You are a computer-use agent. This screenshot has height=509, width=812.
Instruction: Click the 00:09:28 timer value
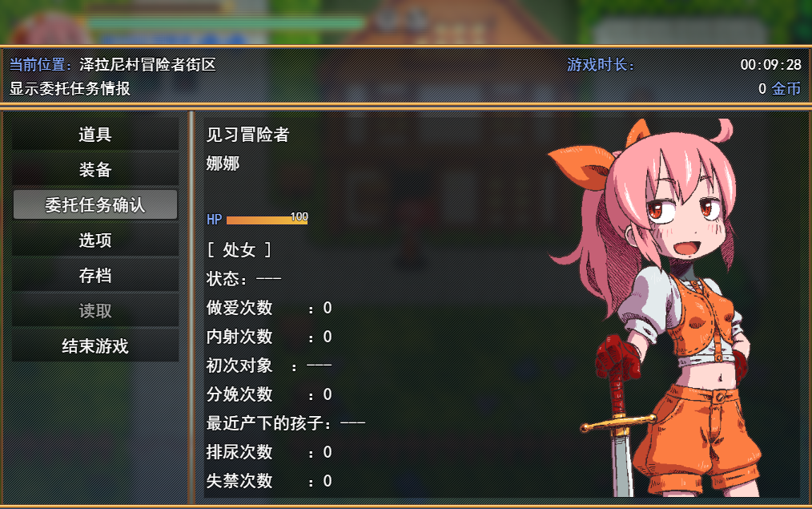(770, 64)
